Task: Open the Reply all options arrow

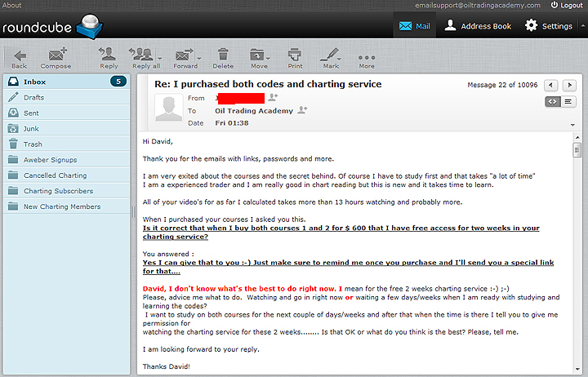Action: coord(160,59)
